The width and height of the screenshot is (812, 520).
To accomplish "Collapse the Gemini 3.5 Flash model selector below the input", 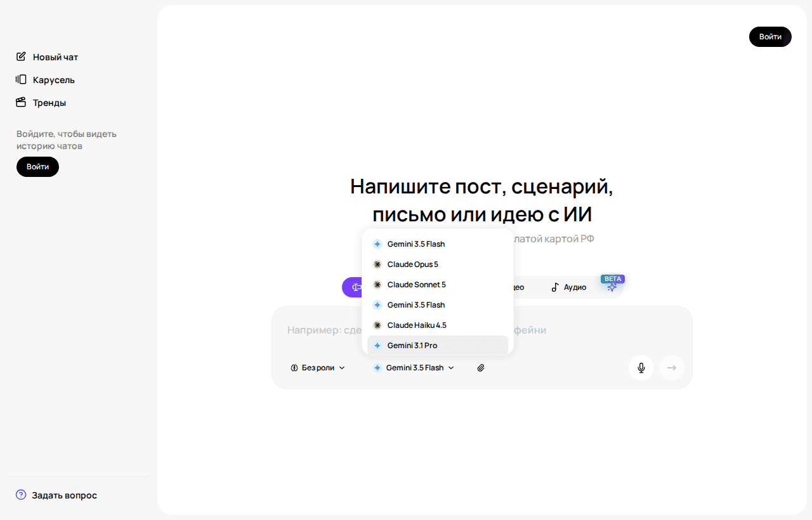I will click(x=414, y=368).
